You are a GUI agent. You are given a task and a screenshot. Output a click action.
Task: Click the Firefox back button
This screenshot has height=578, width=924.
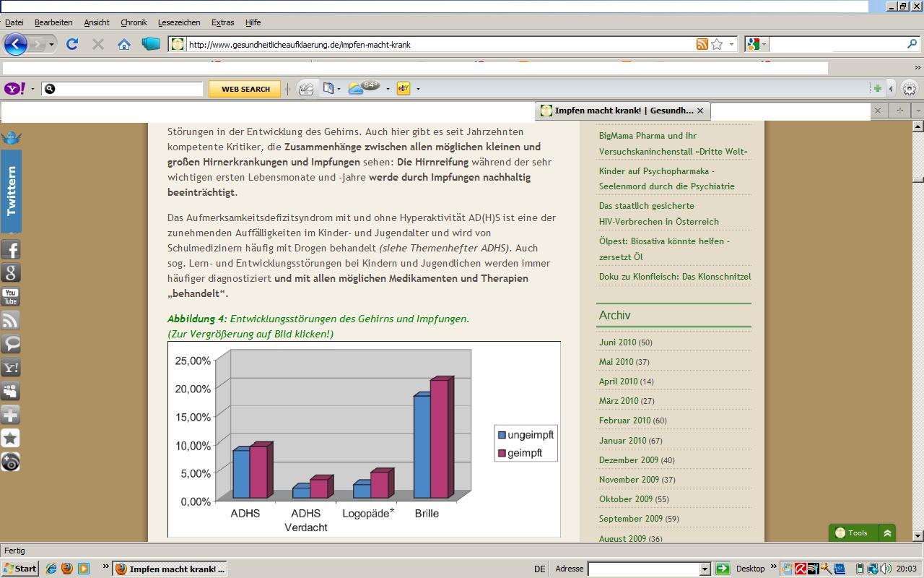click(15, 44)
